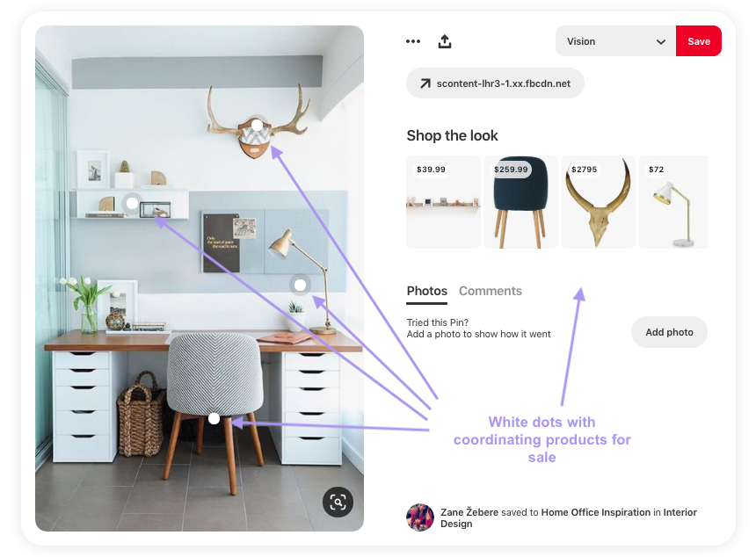
Task: Open the $2795 gold antler product
Action: [x=598, y=202]
